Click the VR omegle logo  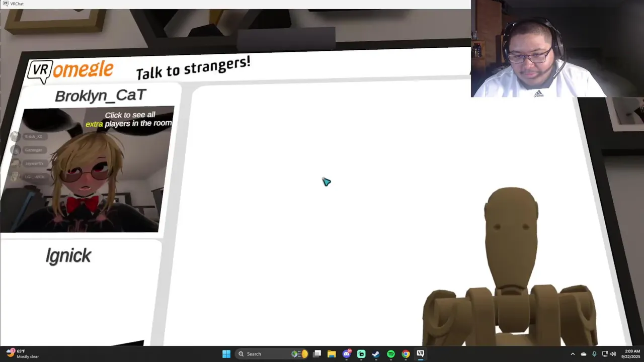pyautogui.click(x=70, y=71)
